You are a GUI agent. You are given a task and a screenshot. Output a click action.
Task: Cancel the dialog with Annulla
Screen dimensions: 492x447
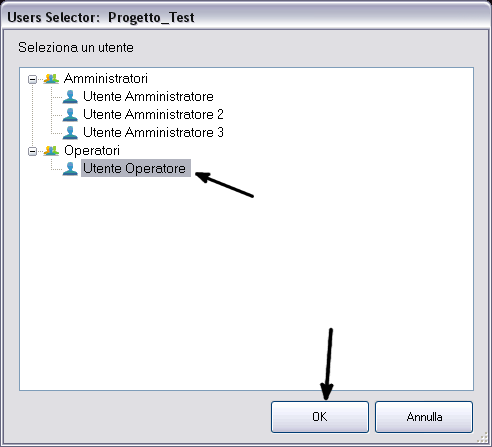424,417
